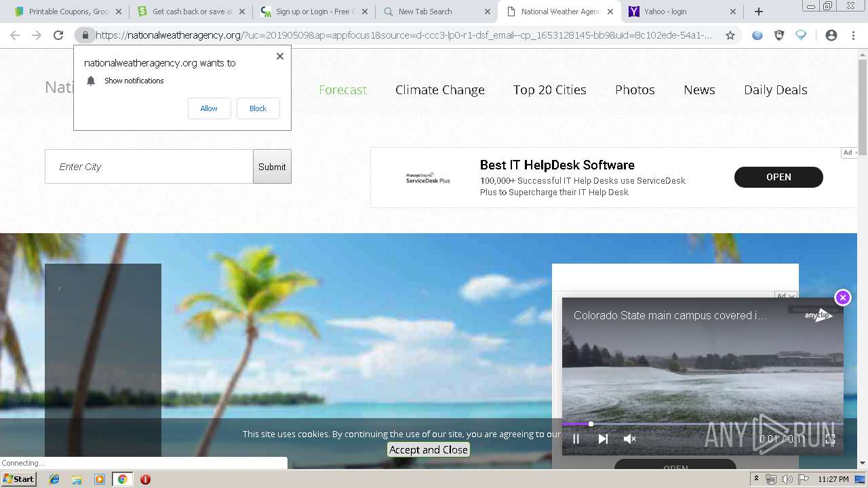Viewport: 868px width, 488px height.
Task: Reload the current page
Action: coord(58,35)
